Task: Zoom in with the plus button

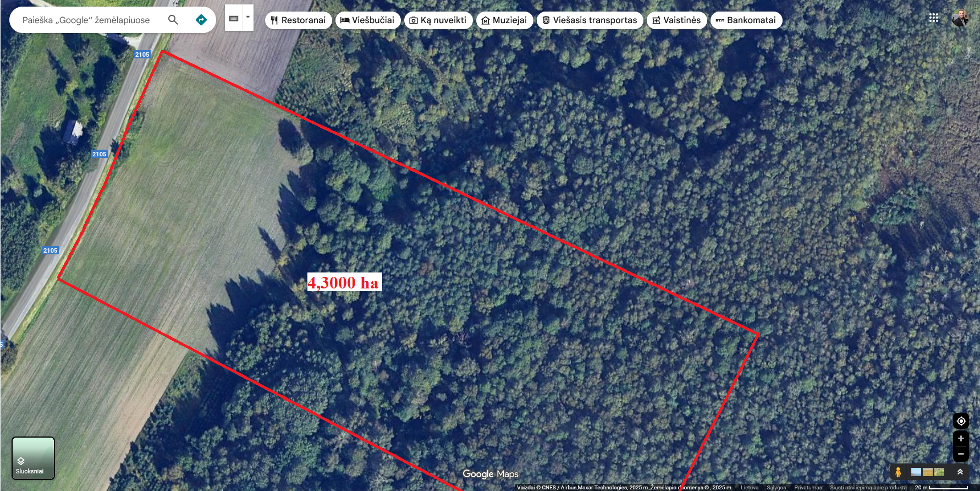Action: tap(961, 439)
